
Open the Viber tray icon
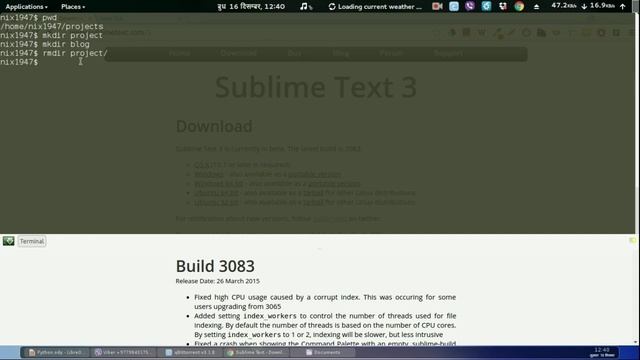pos(470,6)
